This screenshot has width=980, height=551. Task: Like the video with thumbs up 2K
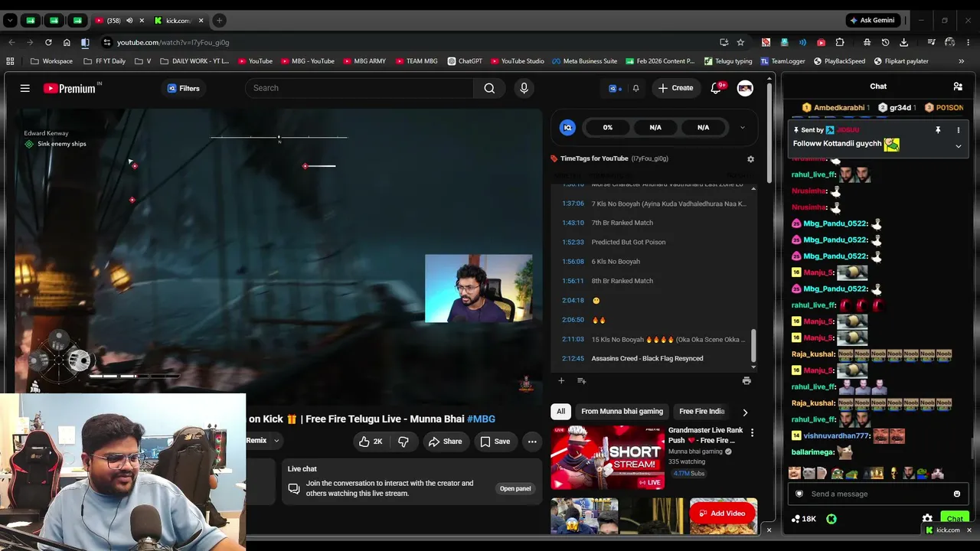pyautogui.click(x=371, y=442)
